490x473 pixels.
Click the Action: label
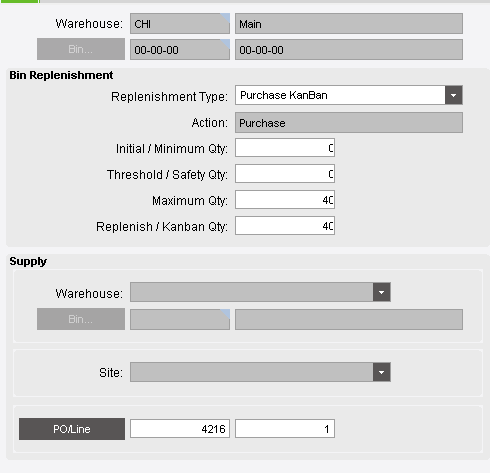(x=209, y=123)
